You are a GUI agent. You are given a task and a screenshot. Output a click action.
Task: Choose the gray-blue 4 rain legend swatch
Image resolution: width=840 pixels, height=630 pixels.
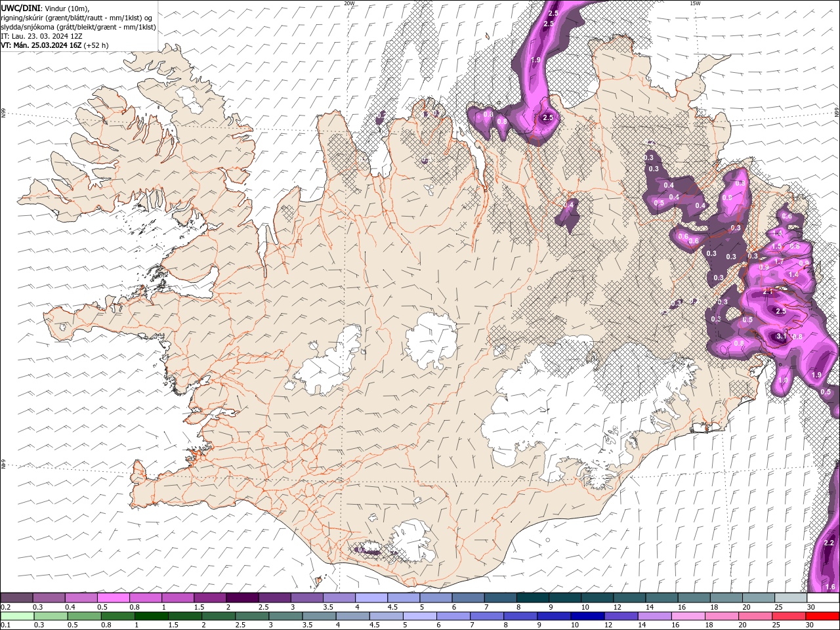click(352, 616)
